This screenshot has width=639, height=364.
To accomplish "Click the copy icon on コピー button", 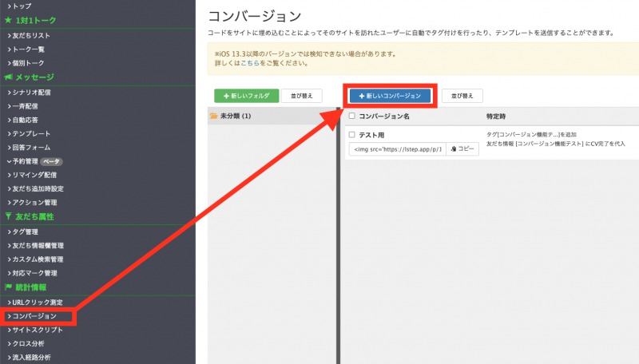I will tap(453, 149).
